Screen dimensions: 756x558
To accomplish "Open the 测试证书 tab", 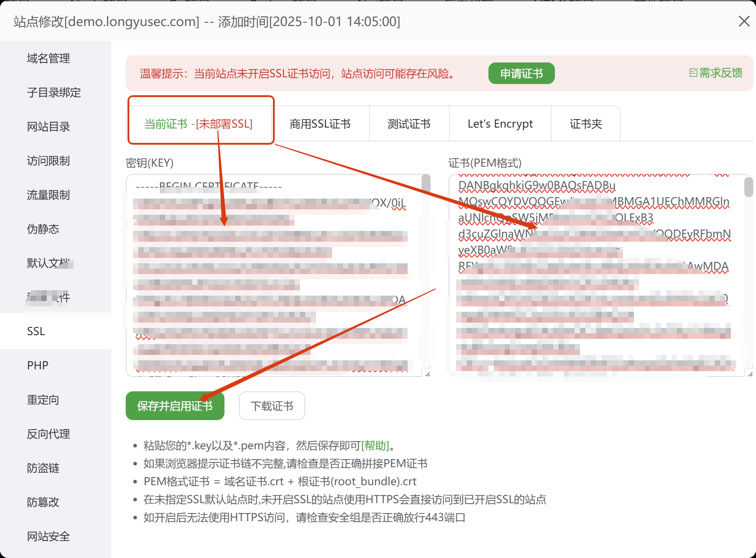I will coord(409,124).
